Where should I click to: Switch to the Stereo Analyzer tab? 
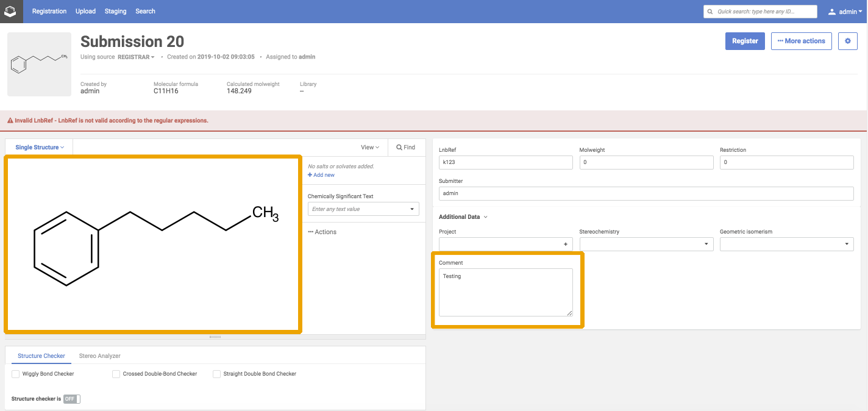click(99, 356)
